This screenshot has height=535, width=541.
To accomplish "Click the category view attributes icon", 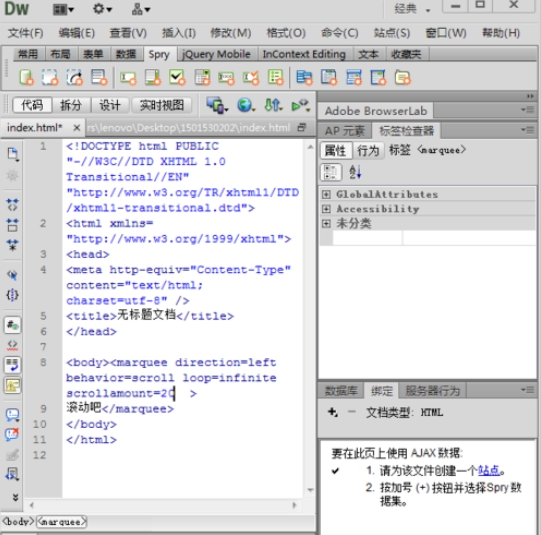I will tap(331, 172).
